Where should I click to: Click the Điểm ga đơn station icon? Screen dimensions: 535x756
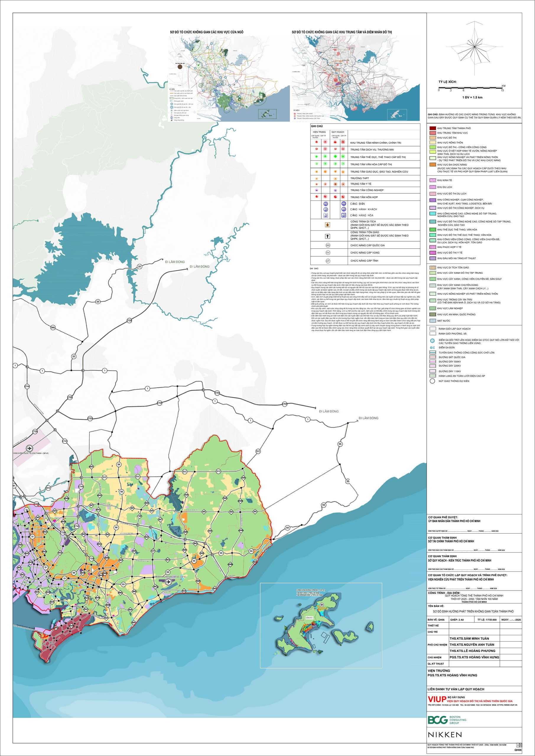[x=432, y=347]
